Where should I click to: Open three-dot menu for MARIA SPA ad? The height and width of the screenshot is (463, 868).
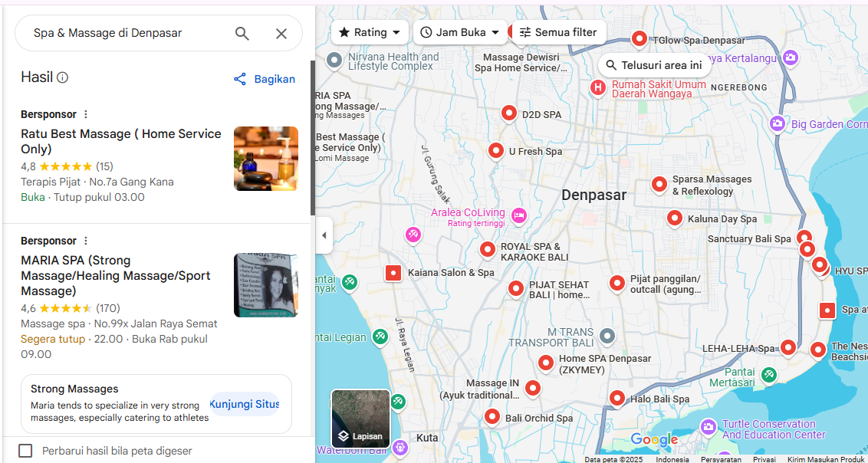click(85, 241)
